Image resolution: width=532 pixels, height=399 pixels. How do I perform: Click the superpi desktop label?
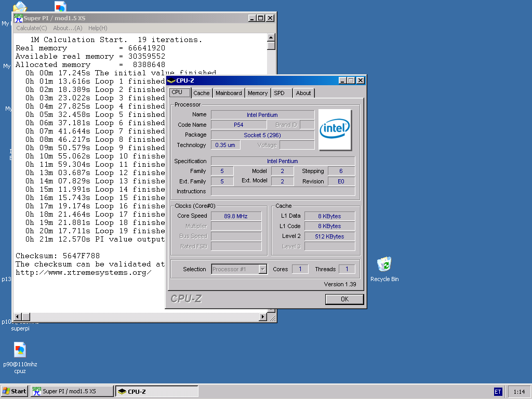pos(20,328)
